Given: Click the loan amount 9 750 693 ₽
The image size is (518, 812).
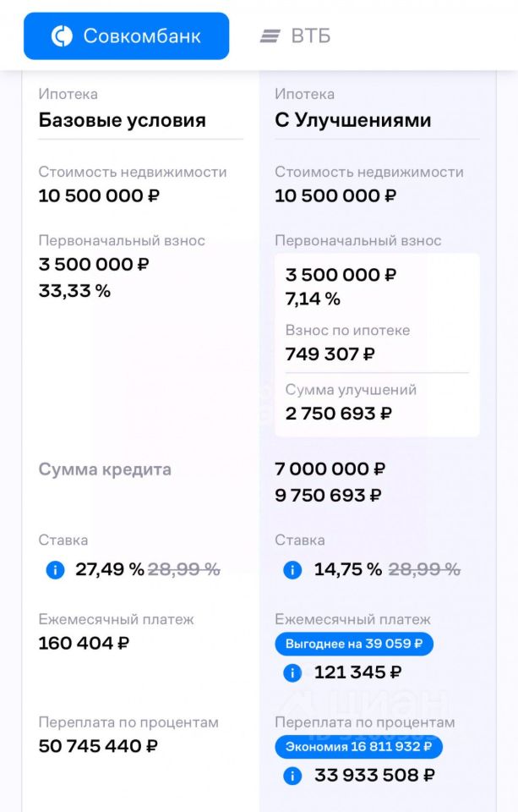Looking at the screenshot, I should pyautogui.click(x=328, y=495).
